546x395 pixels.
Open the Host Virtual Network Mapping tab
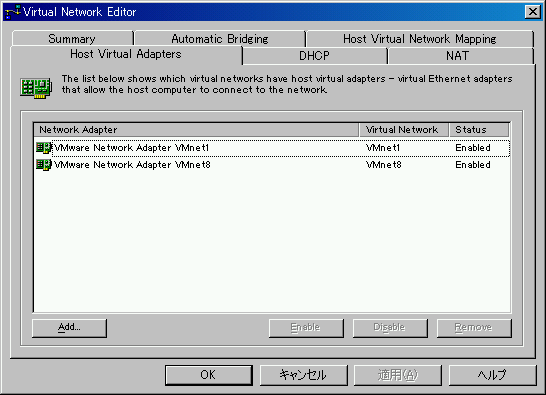pyautogui.click(x=420, y=39)
